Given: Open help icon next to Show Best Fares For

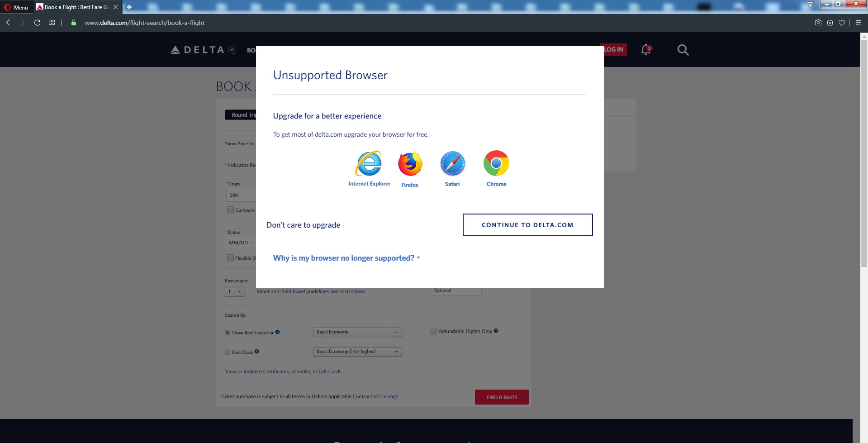Looking at the screenshot, I should 278,332.
